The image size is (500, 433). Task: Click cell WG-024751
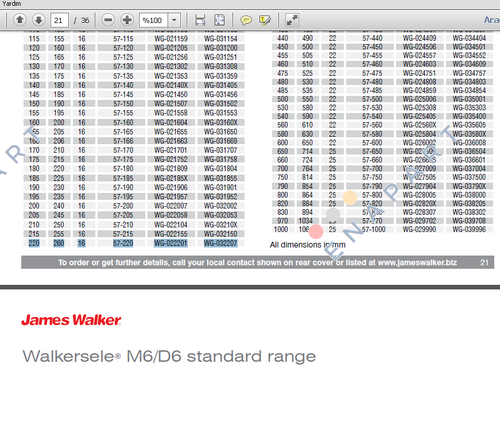pos(419,73)
